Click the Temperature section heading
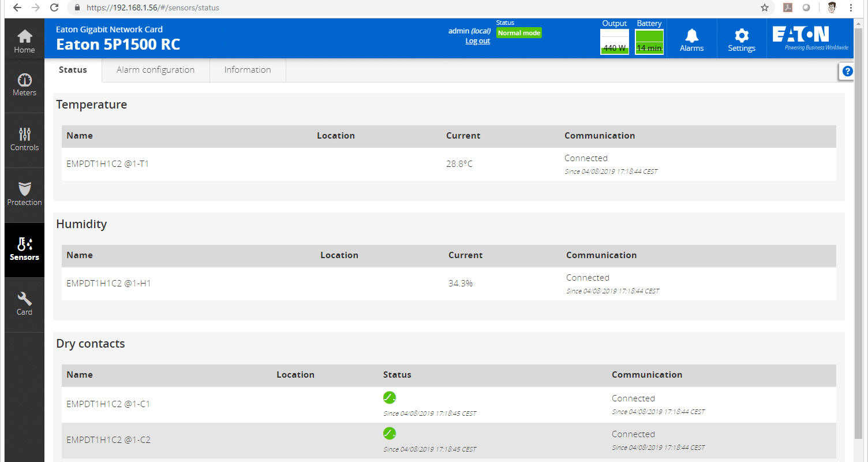Image resolution: width=868 pixels, height=462 pixels. 91,105
